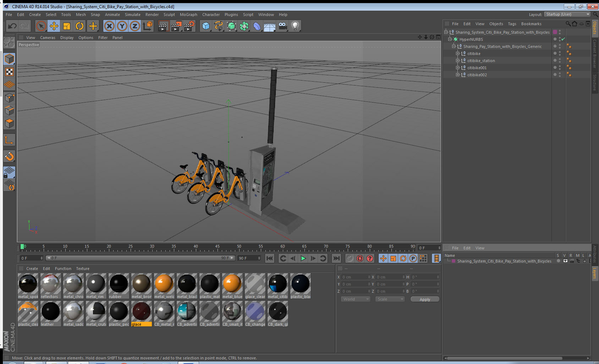Select the metal_spok material

[28, 286]
